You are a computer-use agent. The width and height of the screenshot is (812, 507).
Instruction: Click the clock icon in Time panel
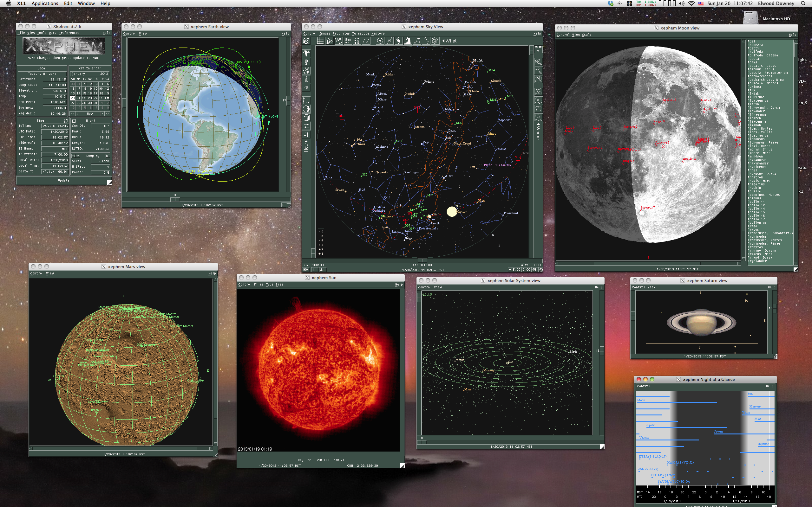[66, 120]
